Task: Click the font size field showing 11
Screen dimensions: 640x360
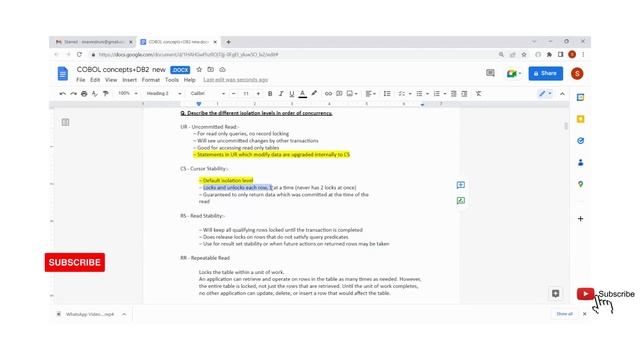Action: (246, 94)
